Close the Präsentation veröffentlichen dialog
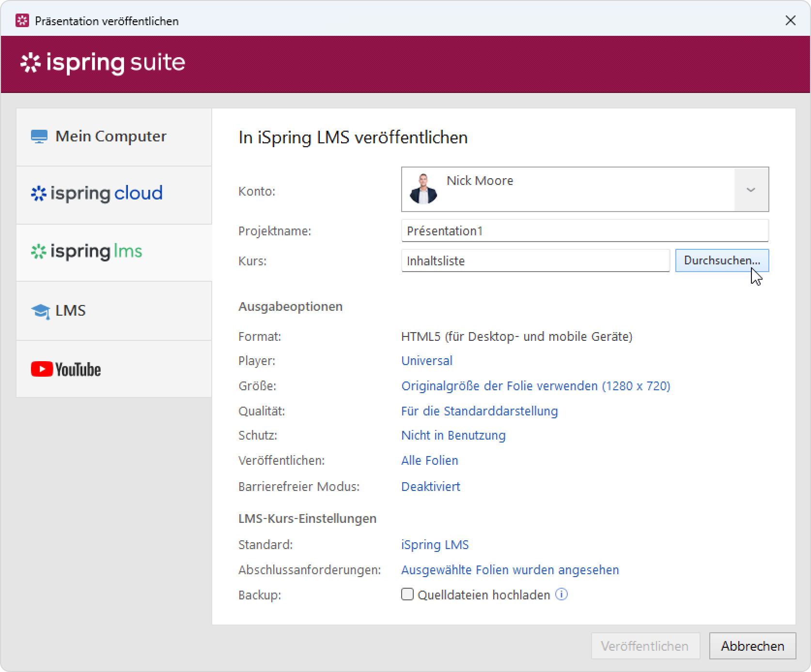 791,20
